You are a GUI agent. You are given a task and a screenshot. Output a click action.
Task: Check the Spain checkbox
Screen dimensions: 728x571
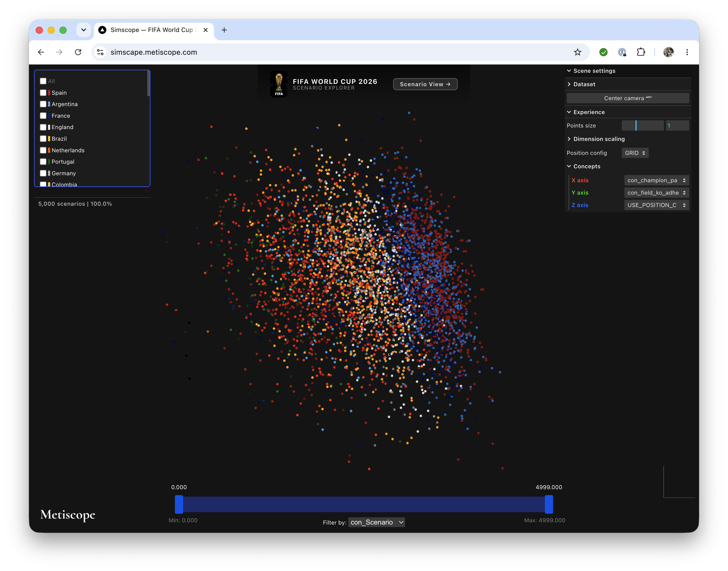pyautogui.click(x=43, y=93)
